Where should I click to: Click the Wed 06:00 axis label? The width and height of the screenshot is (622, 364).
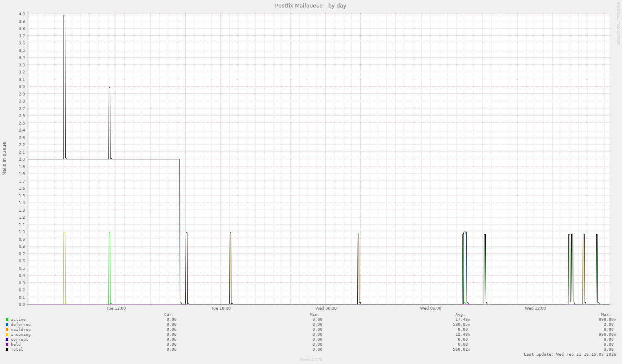[x=431, y=308]
